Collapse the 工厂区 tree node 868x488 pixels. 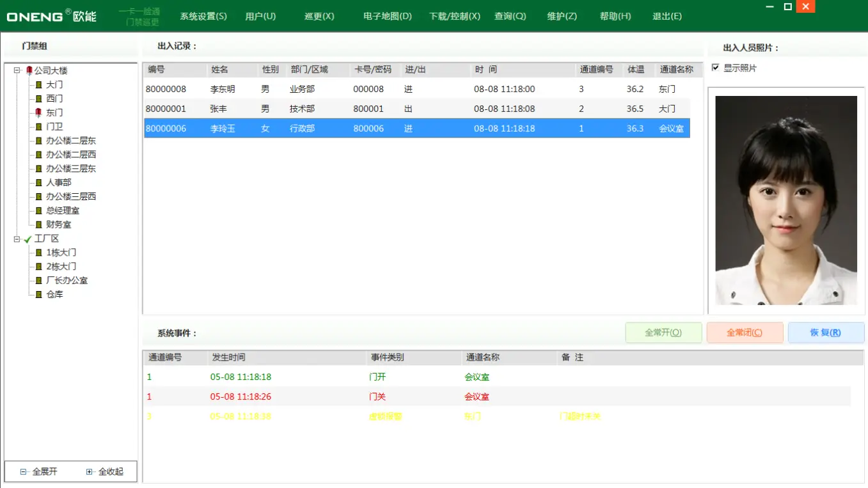pos(18,238)
